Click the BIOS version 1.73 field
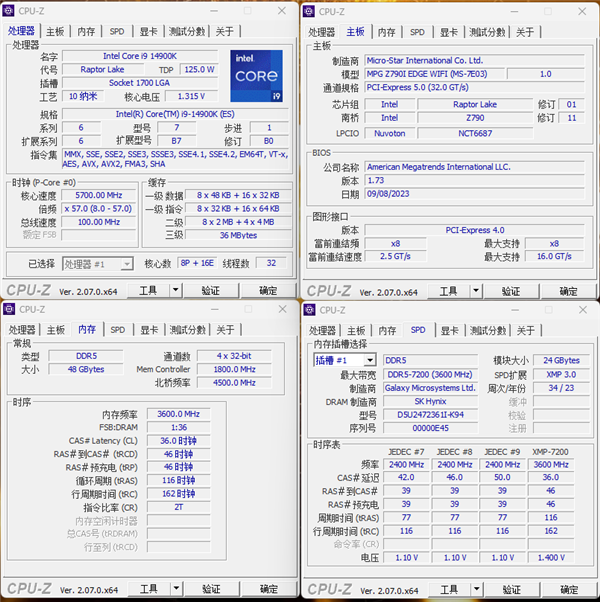The image size is (600, 602). point(474,180)
